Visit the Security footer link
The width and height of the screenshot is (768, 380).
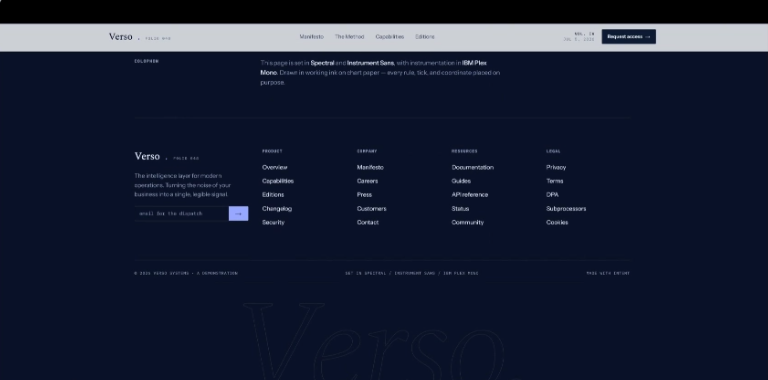(273, 222)
